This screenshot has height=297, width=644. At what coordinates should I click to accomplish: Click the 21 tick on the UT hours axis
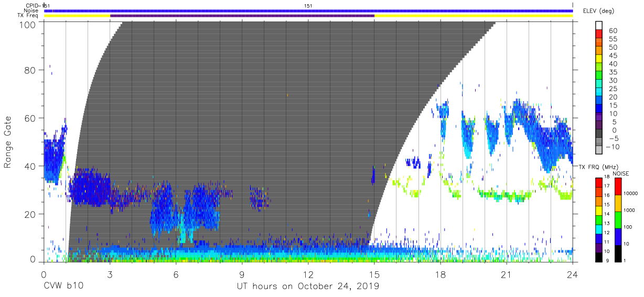(x=507, y=274)
